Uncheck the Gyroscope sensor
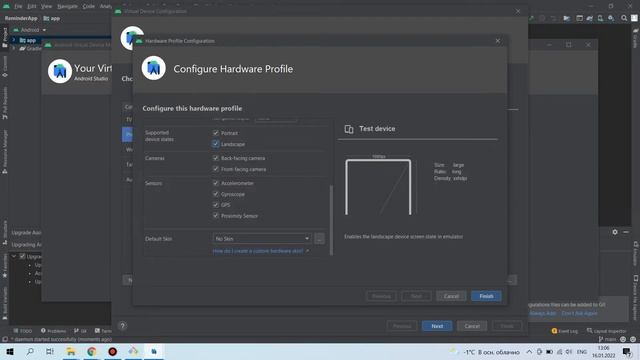640x360 pixels. (216, 194)
